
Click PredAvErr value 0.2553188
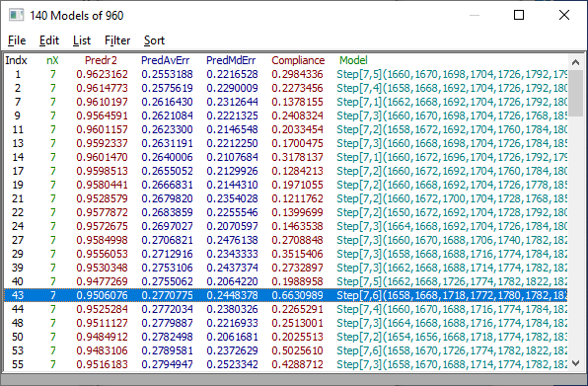point(167,74)
